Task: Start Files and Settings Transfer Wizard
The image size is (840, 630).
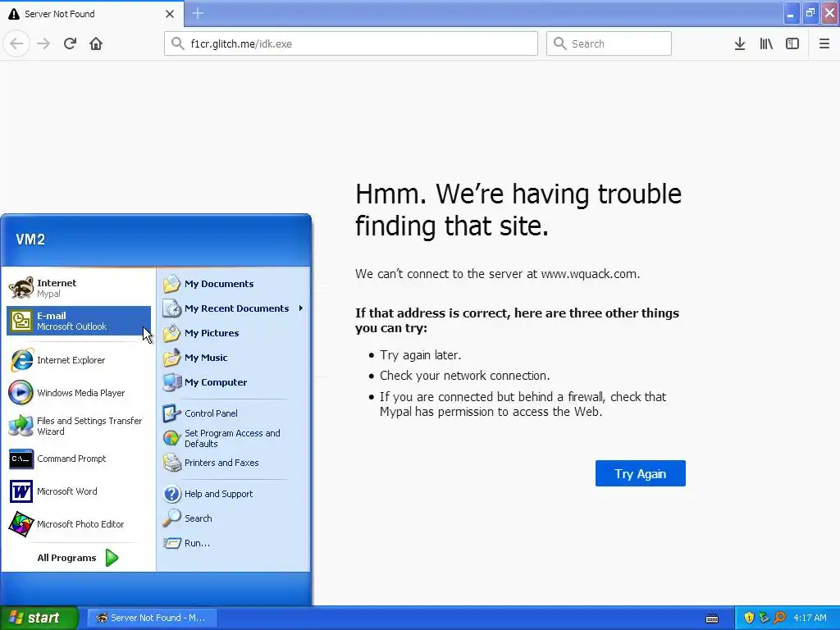Action: pyautogui.click(x=79, y=426)
